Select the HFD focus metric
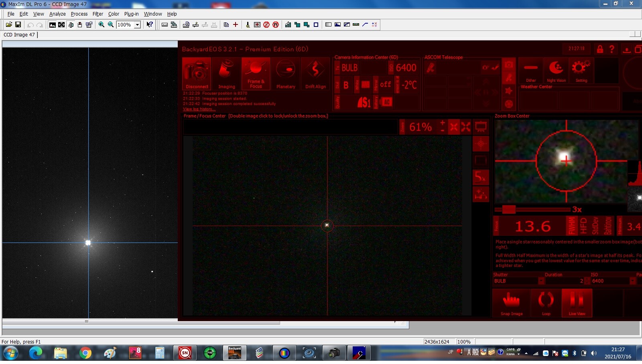 click(583, 226)
